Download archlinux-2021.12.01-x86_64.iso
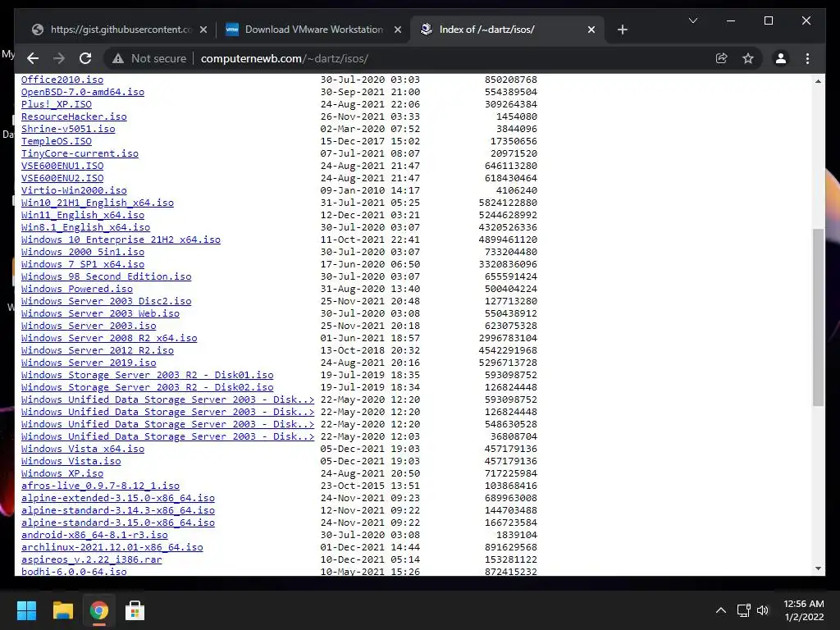The height and width of the screenshot is (630, 840). coord(112,548)
